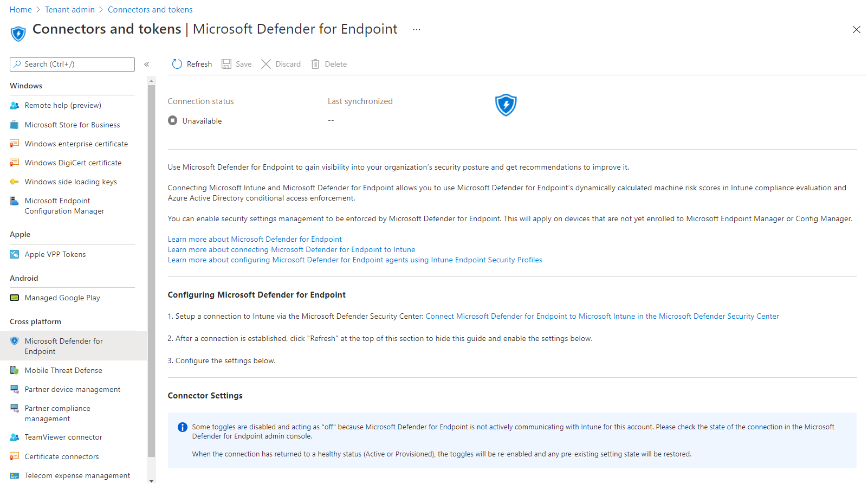Open Windows enterprise certificate item

point(76,144)
